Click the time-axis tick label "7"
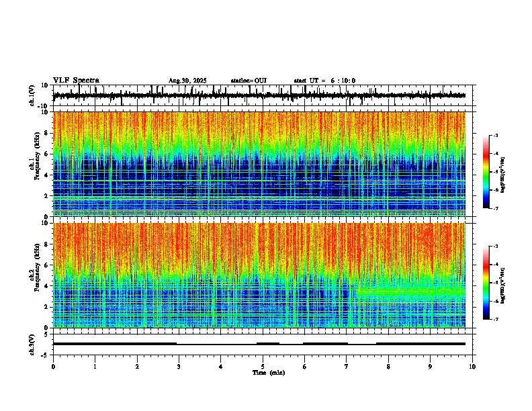 click(347, 367)
